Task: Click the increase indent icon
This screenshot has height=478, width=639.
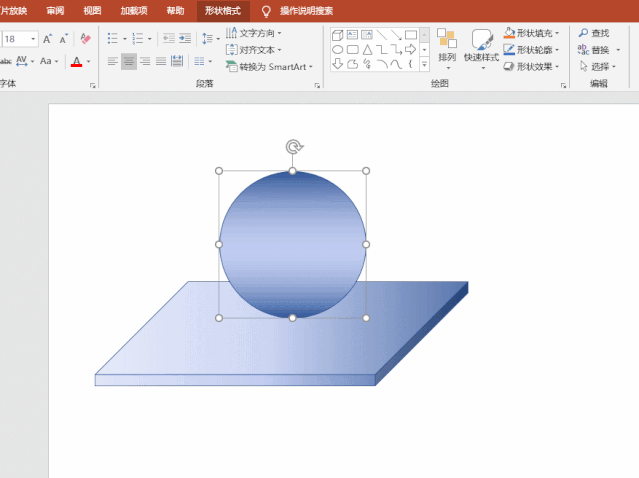Action: [185, 39]
